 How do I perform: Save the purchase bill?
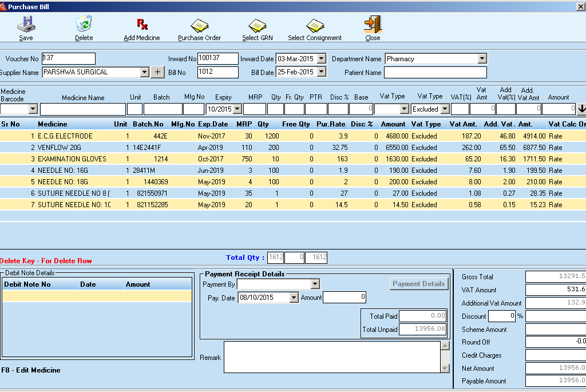[26, 27]
